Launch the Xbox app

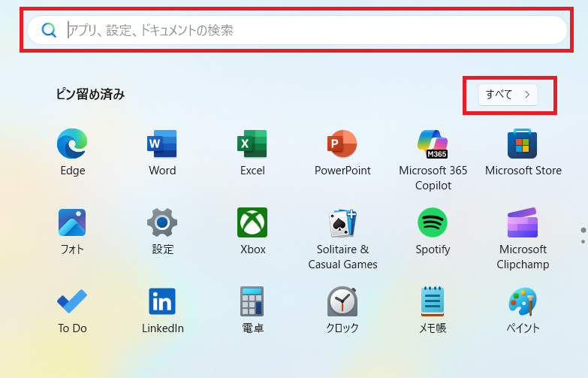point(252,222)
